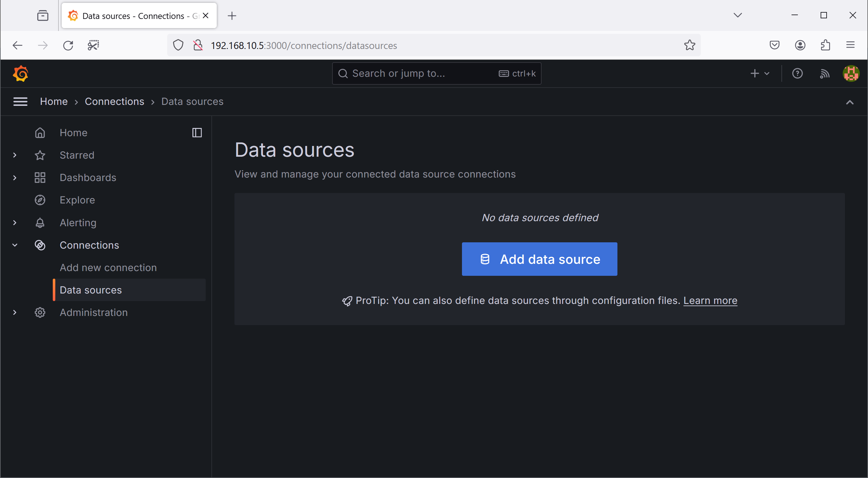
Task: Expand the Alerting section
Action: coord(14,222)
